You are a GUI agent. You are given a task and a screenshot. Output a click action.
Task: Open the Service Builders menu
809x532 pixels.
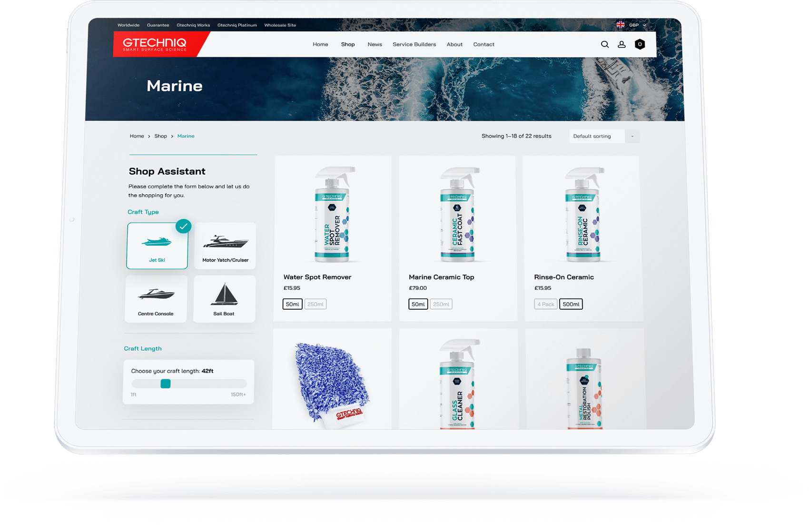coord(414,44)
